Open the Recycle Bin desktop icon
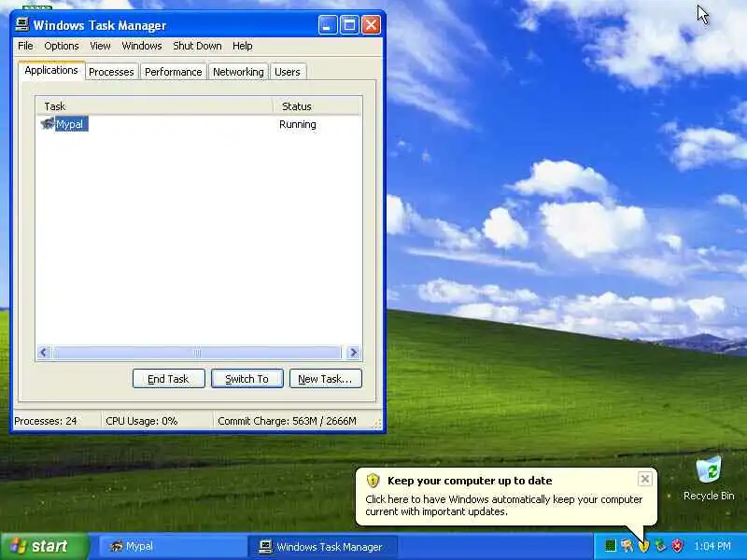Image resolution: width=747 pixels, height=560 pixels. pyautogui.click(x=709, y=478)
